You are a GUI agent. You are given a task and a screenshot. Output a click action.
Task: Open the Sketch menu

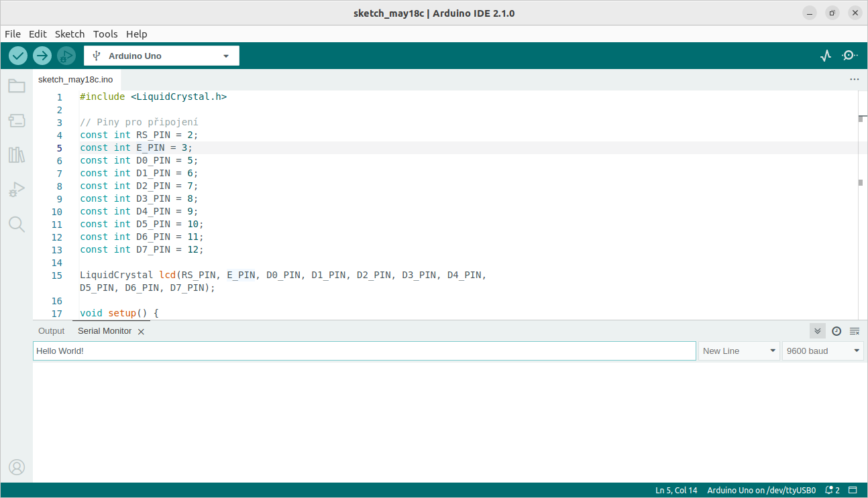70,34
